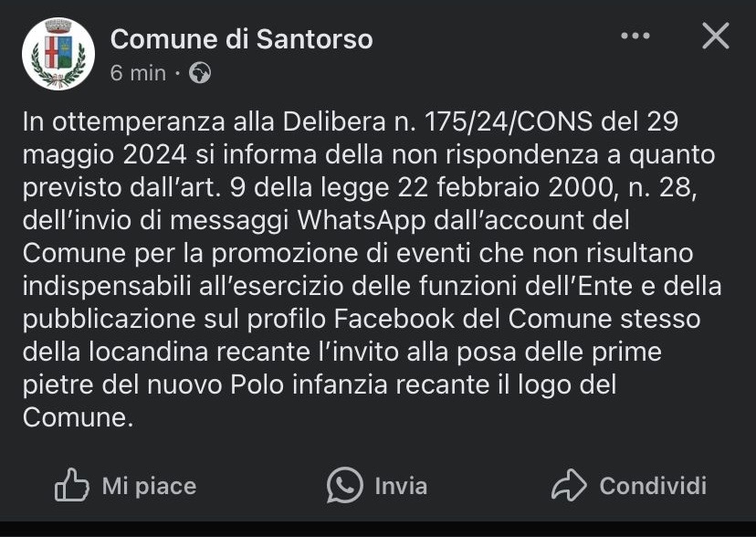756x537 pixels.
Task: Click the Condividi label
Action: pyautogui.click(x=653, y=486)
